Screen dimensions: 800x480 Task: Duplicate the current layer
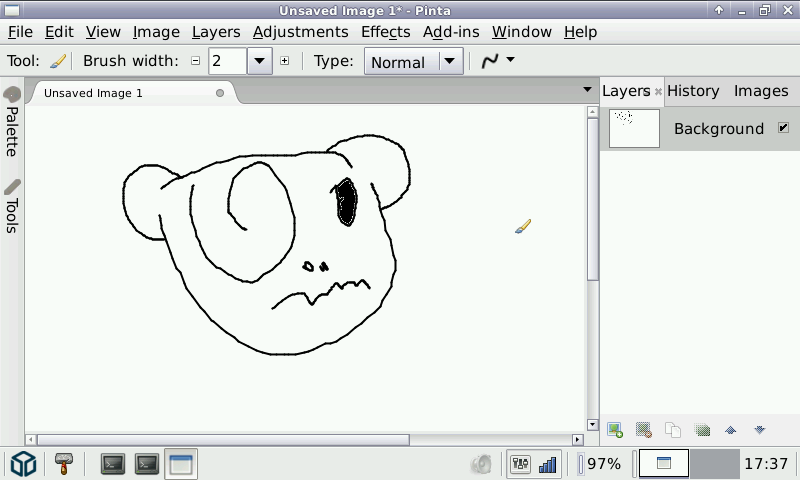[x=673, y=430]
